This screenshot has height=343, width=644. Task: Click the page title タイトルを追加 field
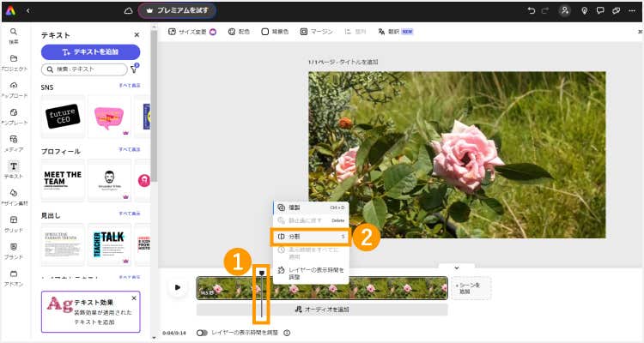coord(357,62)
